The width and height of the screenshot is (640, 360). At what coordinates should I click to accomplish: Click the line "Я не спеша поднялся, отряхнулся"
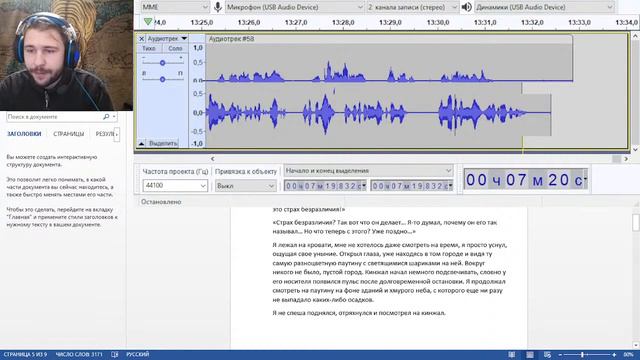coord(359,313)
